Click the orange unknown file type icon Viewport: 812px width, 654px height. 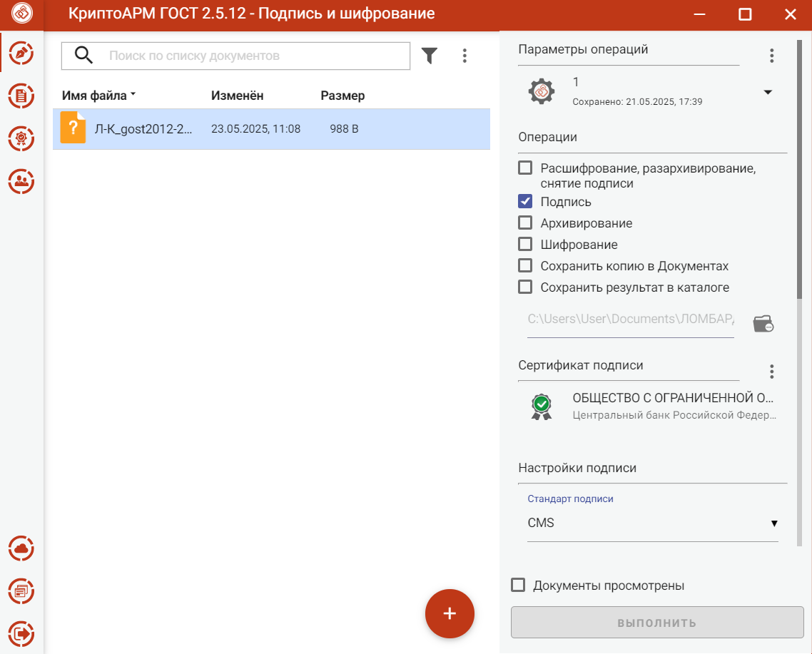coord(73,128)
